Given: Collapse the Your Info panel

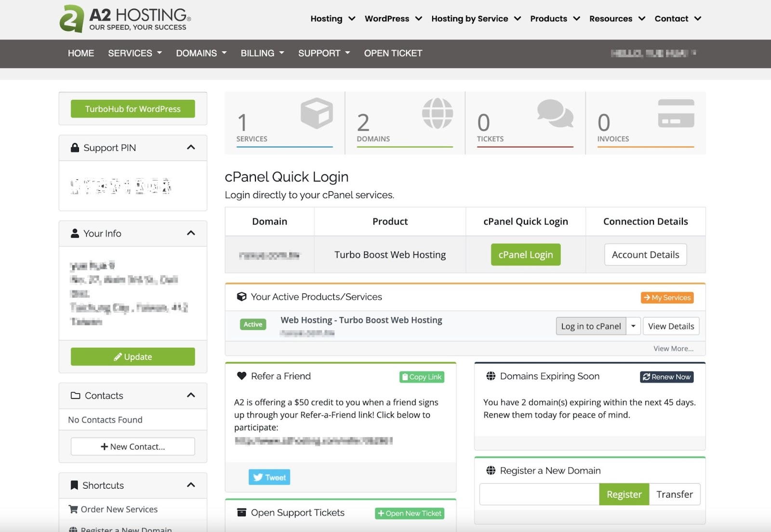Looking at the screenshot, I should click(191, 233).
